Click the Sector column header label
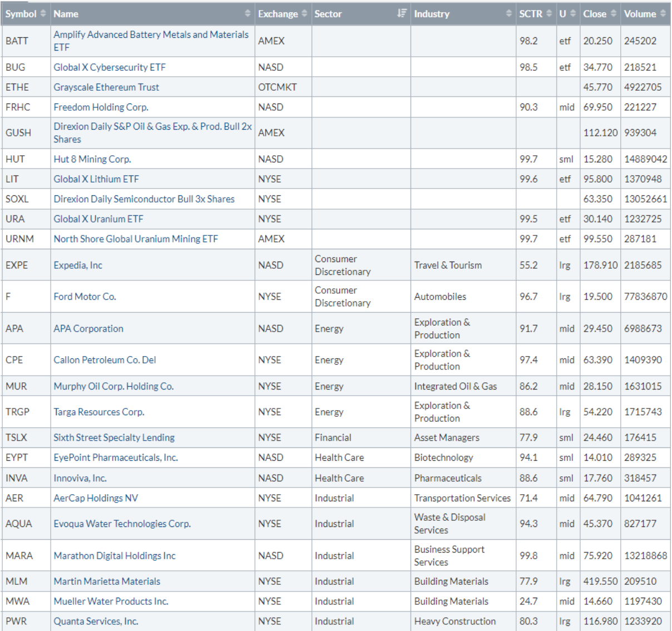Image resolution: width=672 pixels, height=631 pixels. (x=328, y=14)
